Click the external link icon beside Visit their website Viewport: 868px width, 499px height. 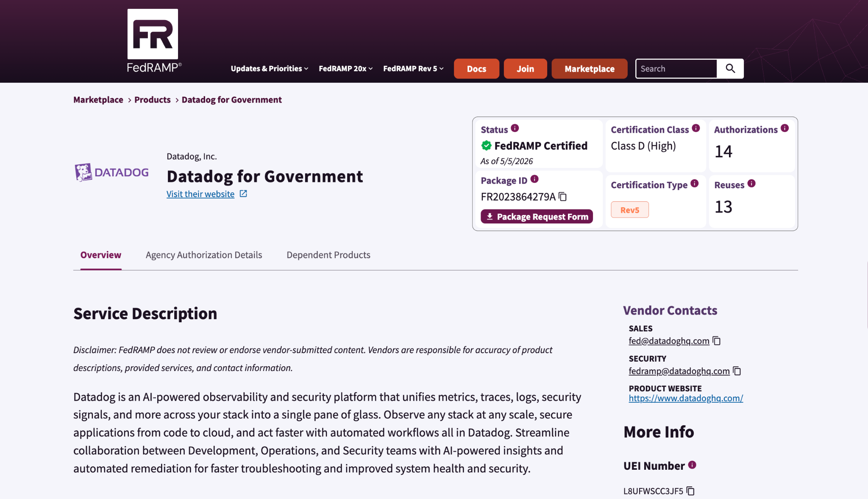243,194
